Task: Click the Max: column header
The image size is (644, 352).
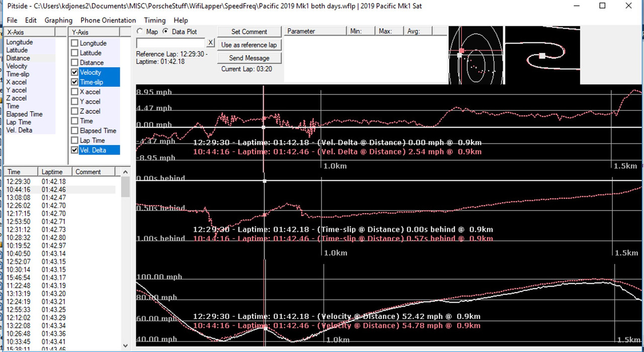Action: (390, 31)
